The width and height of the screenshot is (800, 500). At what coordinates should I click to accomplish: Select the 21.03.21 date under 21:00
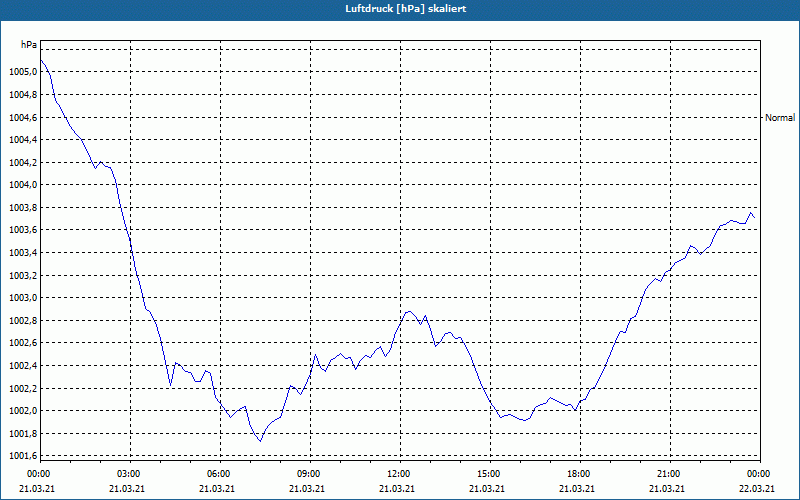(x=667, y=488)
